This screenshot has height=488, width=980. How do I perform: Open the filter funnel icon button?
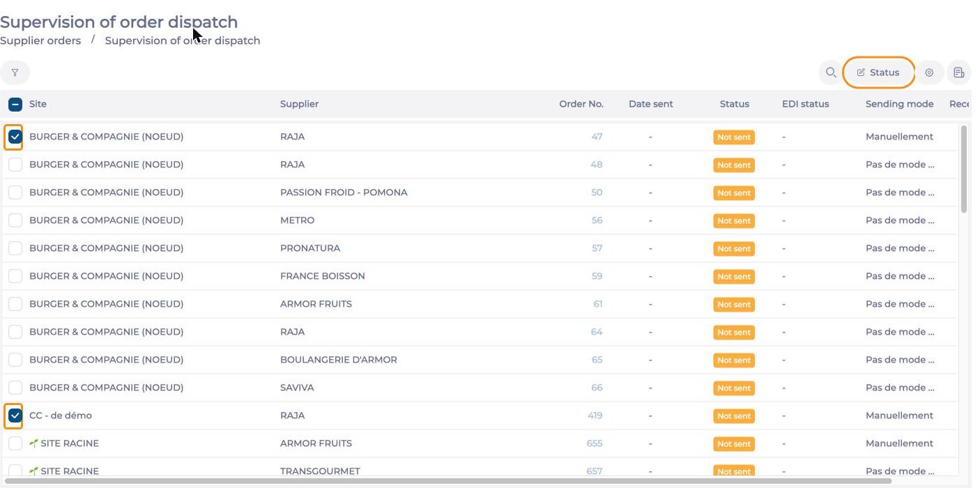coord(15,73)
